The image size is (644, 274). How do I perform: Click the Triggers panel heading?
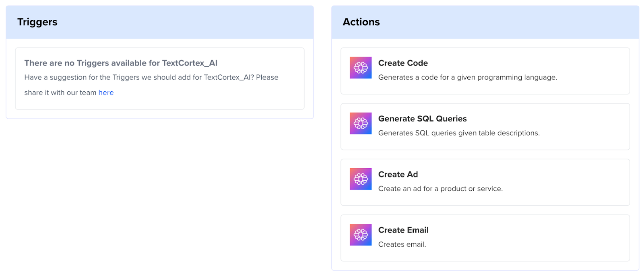[x=37, y=22]
